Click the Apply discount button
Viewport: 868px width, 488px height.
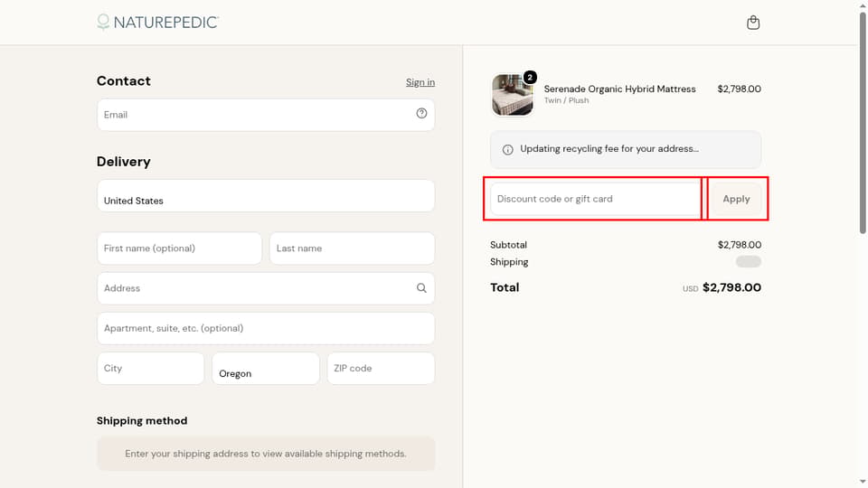pos(736,199)
